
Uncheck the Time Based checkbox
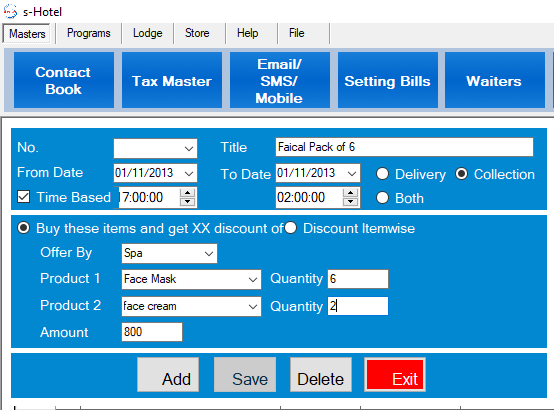pos(23,197)
